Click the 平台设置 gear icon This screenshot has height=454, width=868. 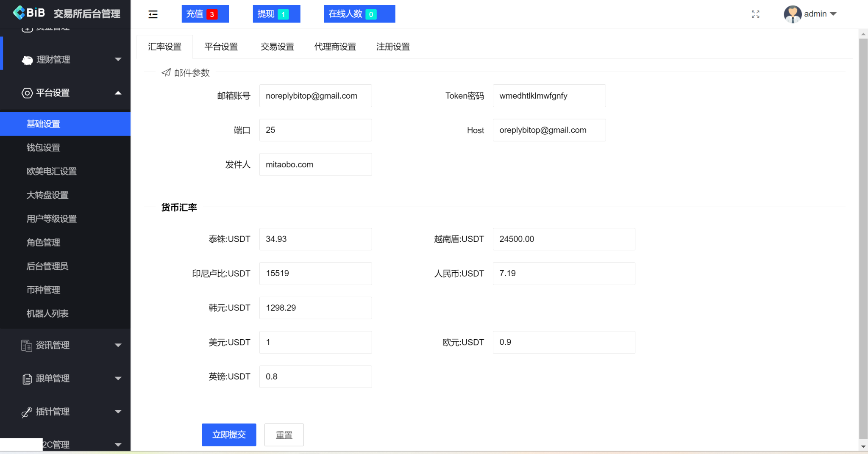[x=27, y=93]
